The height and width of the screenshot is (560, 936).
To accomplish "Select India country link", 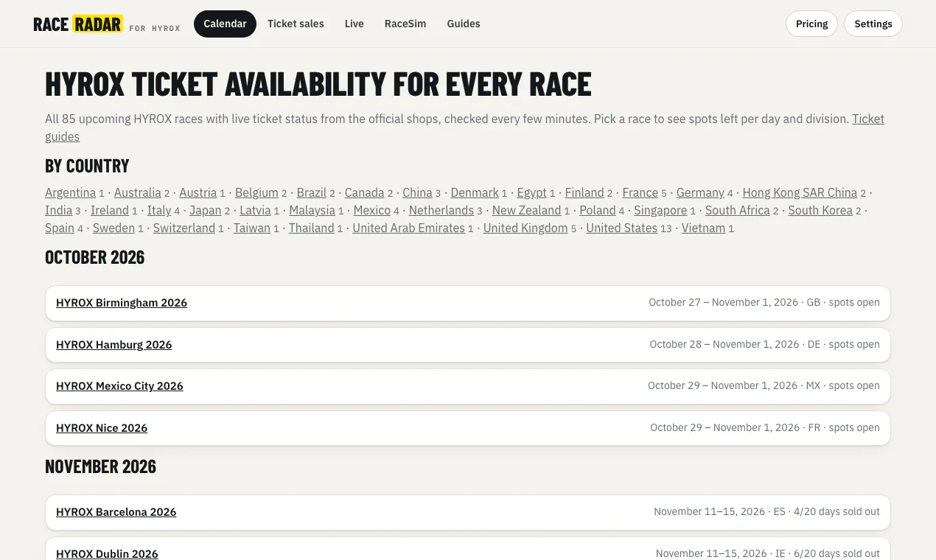I will (x=59, y=210).
